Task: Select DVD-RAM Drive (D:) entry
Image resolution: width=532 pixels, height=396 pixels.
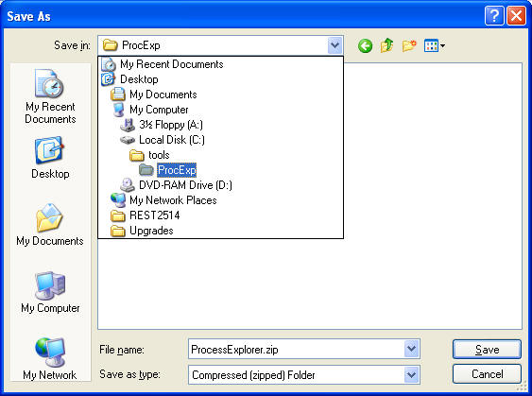Action: [x=177, y=185]
